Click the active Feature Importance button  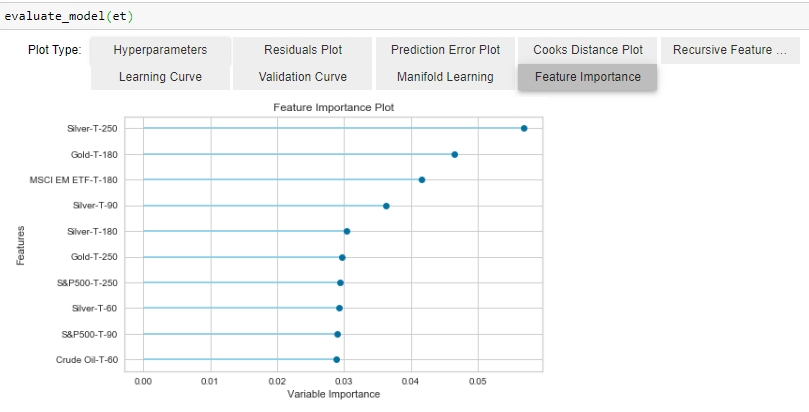pos(587,77)
